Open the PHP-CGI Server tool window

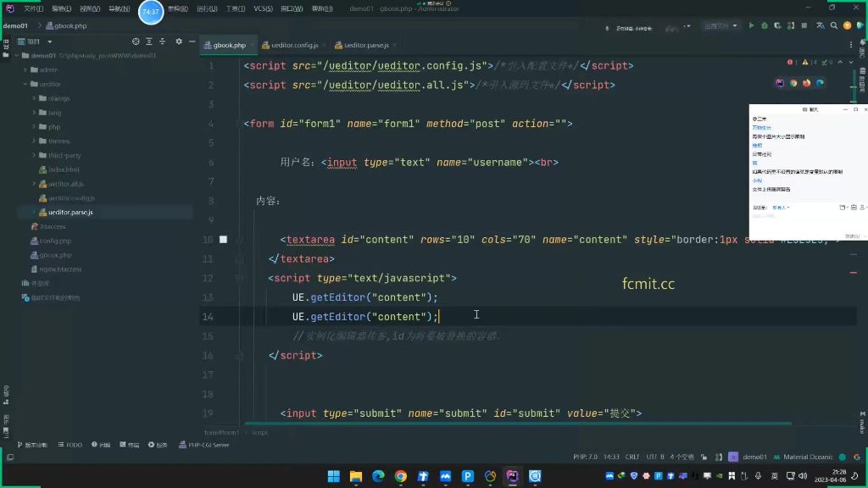203,445
